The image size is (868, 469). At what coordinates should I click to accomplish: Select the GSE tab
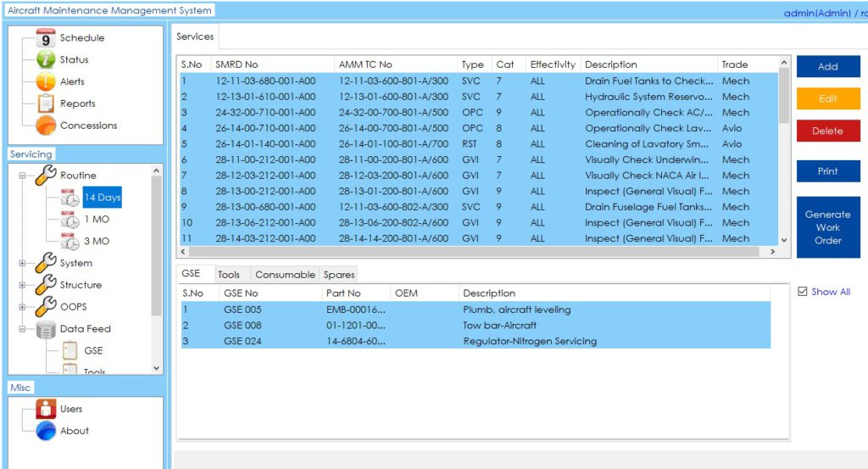(x=191, y=274)
